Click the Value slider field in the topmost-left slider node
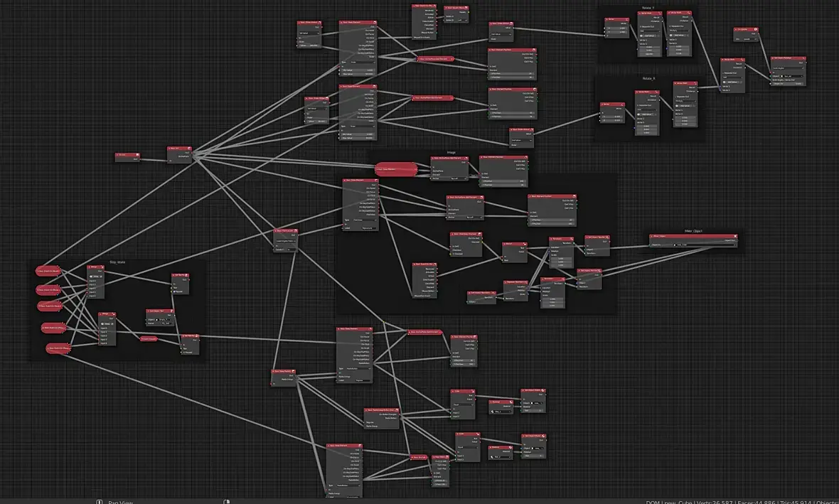The width and height of the screenshot is (839, 504). tap(309, 45)
